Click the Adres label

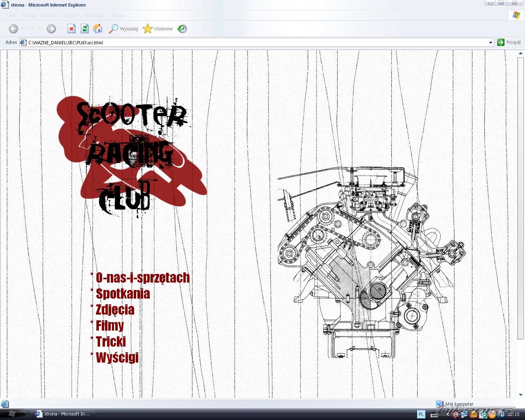coord(11,42)
